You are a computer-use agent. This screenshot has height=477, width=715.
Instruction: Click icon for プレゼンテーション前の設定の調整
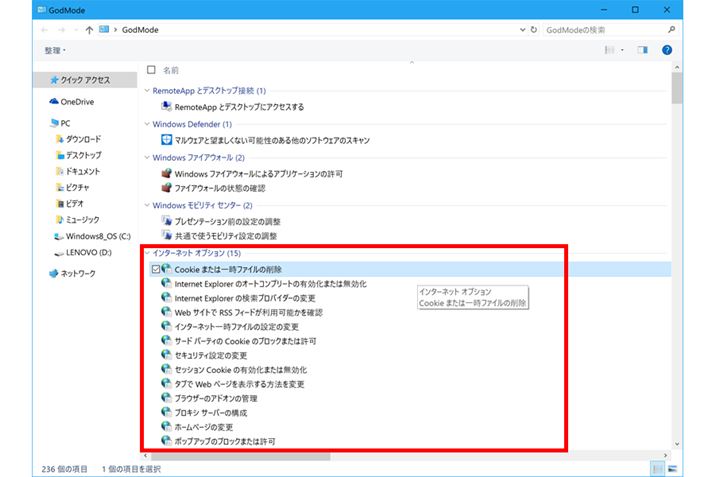pyautogui.click(x=166, y=221)
